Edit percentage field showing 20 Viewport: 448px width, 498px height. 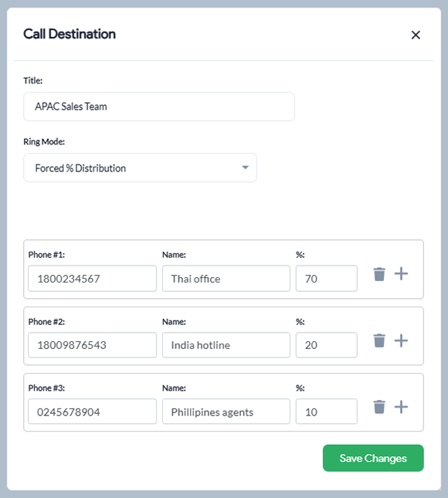tap(326, 345)
